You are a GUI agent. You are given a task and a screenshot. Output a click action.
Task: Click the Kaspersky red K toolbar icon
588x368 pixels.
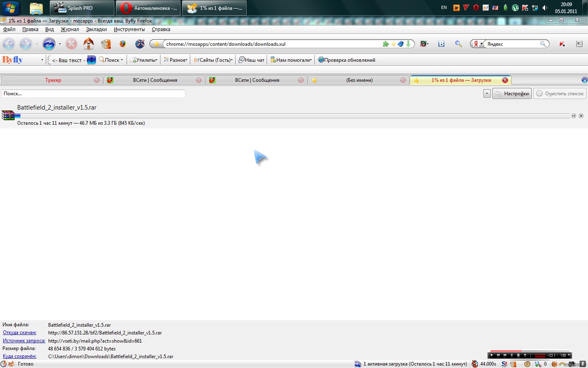562,44
